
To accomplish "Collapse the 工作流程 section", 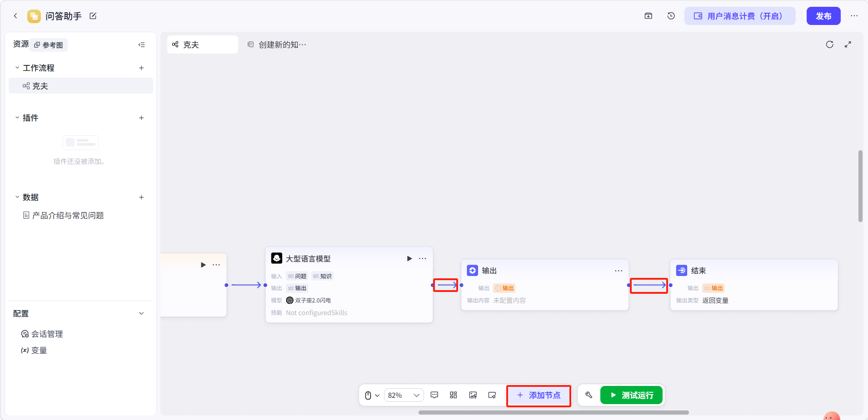I will tap(17, 68).
